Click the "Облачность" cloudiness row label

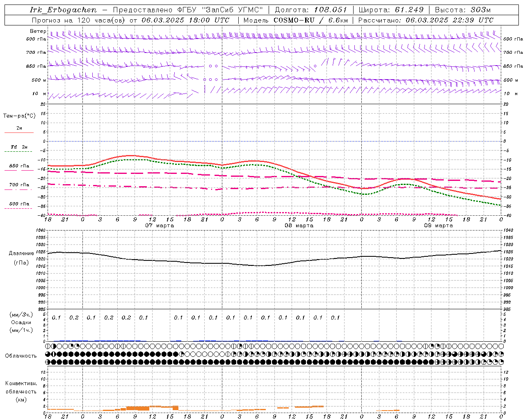click(x=21, y=356)
